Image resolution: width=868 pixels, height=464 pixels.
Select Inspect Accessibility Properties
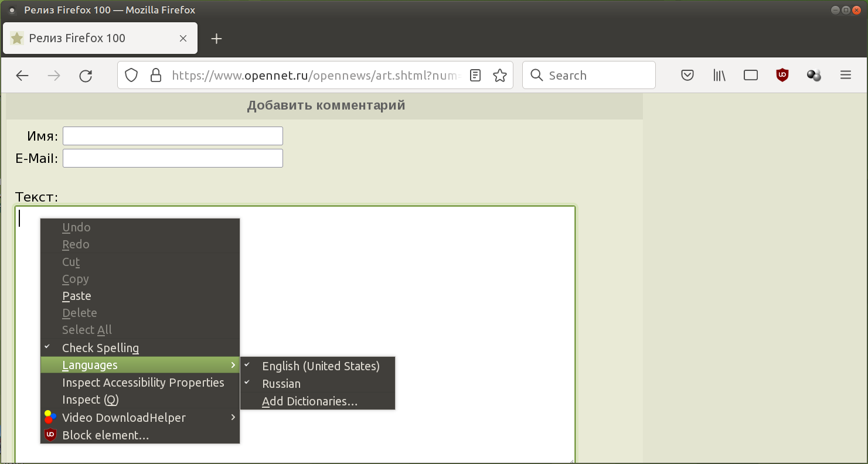click(x=140, y=383)
